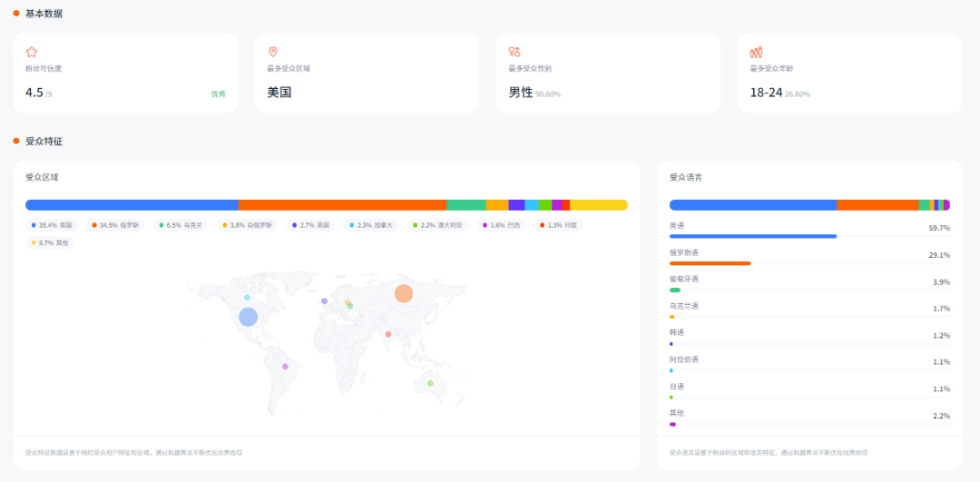The height and width of the screenshot is (482, 980).
Task: Click the star icon above 粉丝可信度
Action: coord(31,52)
